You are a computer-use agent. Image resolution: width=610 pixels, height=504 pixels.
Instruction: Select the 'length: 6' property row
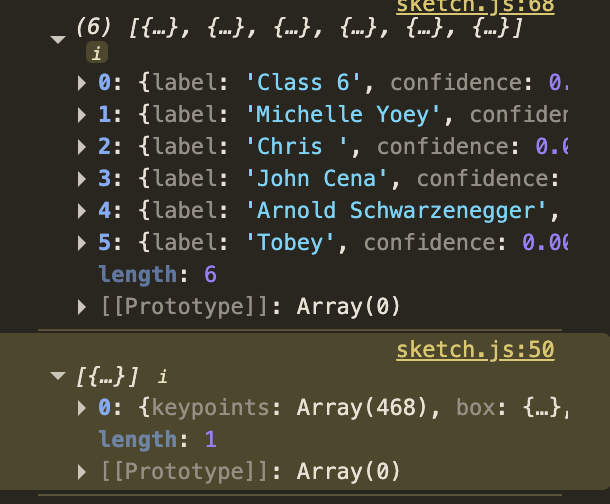click(157, 275)
